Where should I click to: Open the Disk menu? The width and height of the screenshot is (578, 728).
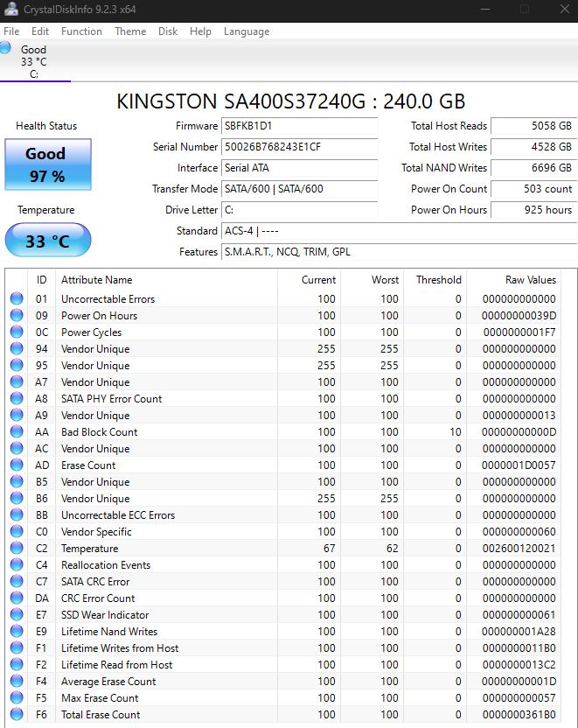168,31
